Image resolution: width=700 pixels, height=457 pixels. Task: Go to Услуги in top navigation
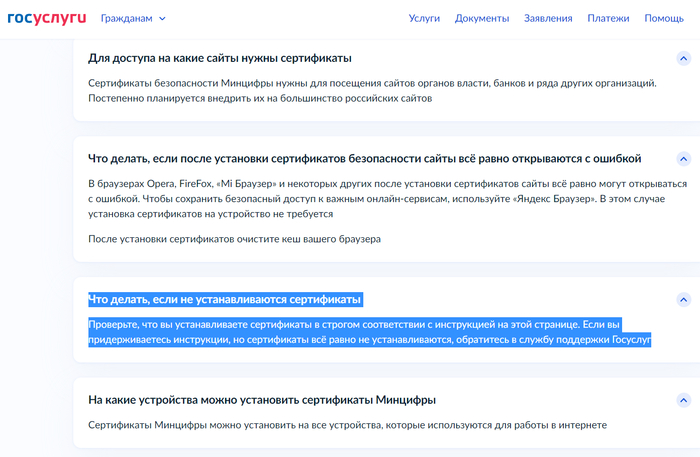click(424, 18)
